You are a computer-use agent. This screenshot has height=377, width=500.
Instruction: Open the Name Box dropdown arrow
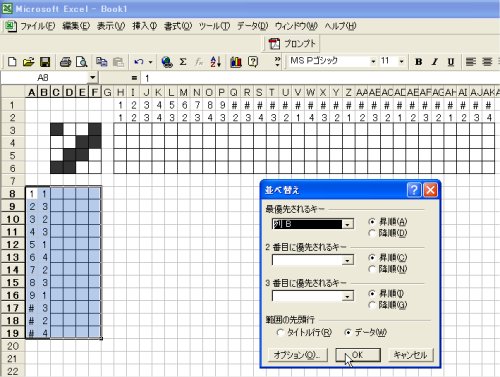tap(93, 78)
